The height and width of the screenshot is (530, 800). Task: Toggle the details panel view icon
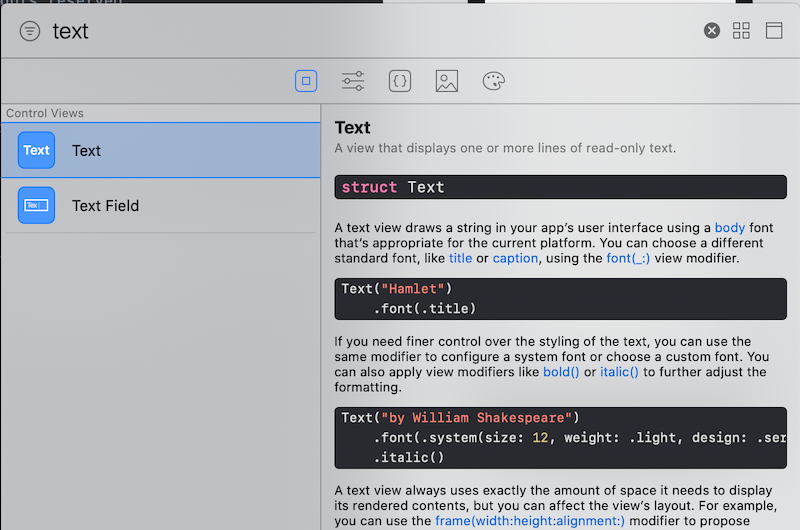tap(773, 31)
